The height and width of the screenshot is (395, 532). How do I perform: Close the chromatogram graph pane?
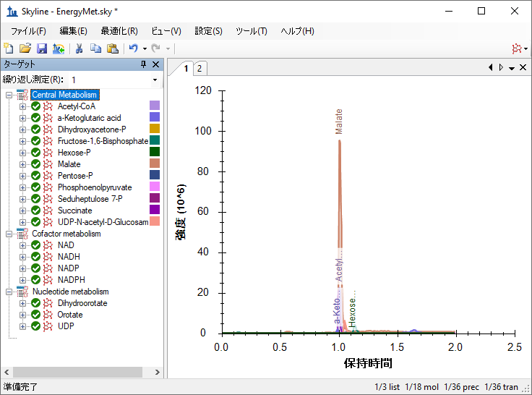(523, 67)
